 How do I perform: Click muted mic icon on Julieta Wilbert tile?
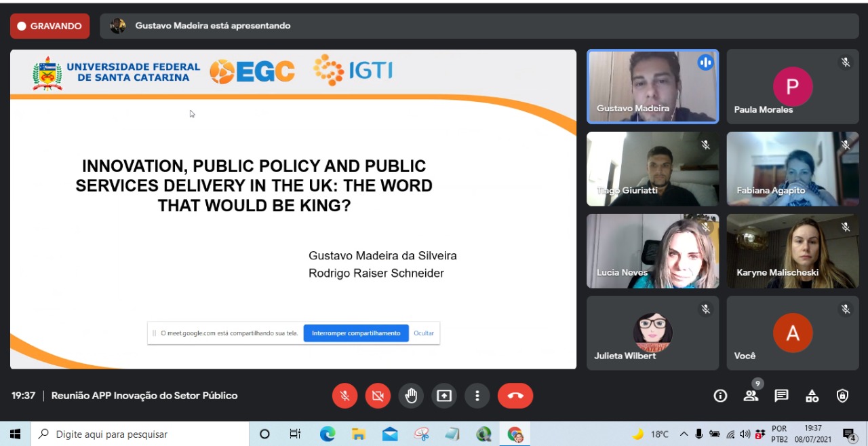coord(705,309)
